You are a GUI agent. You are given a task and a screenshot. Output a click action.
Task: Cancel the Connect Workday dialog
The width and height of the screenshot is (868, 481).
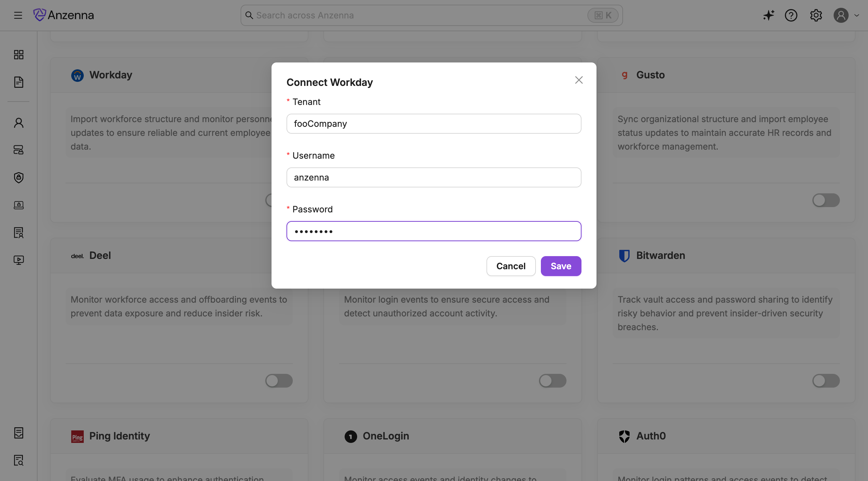(x=511, y=266)
